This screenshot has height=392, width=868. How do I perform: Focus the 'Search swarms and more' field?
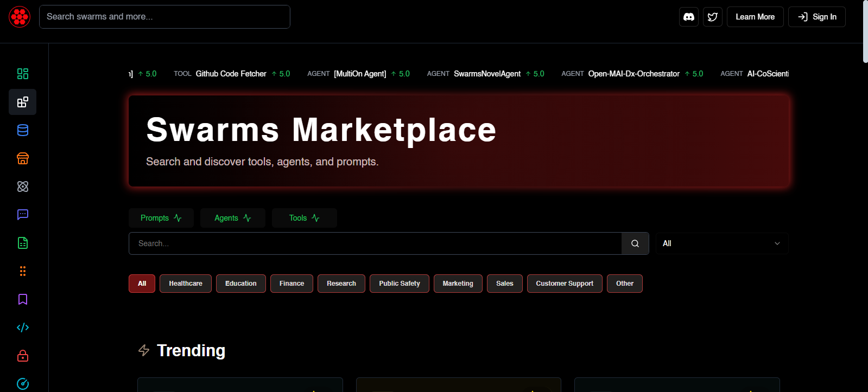(164, 17)
